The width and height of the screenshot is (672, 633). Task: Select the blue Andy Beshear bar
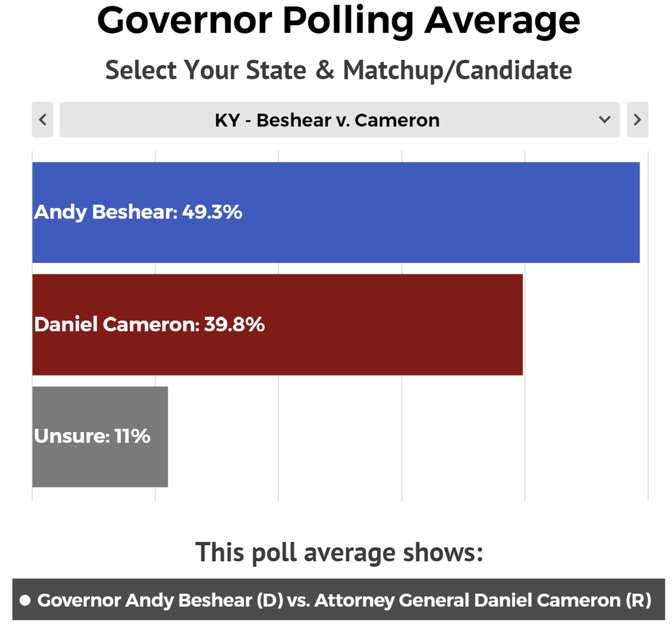pos(336,213)
